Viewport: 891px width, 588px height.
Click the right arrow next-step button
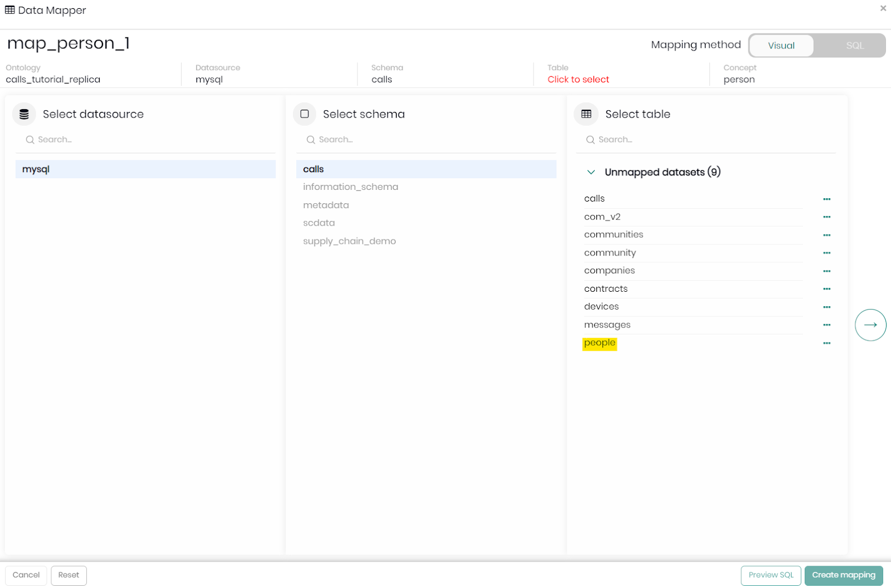coord(870,325)
